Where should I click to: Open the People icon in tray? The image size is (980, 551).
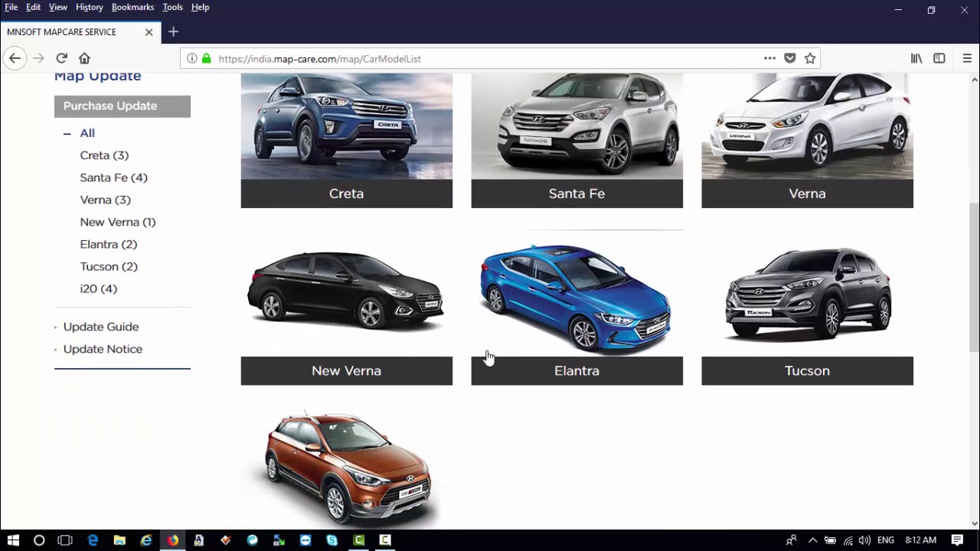coord(792,540)
